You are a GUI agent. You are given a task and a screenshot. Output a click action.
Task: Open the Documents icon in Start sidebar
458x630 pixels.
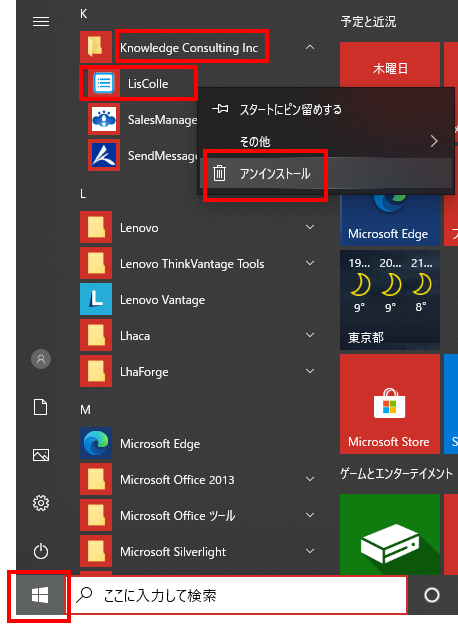point(41,407)
